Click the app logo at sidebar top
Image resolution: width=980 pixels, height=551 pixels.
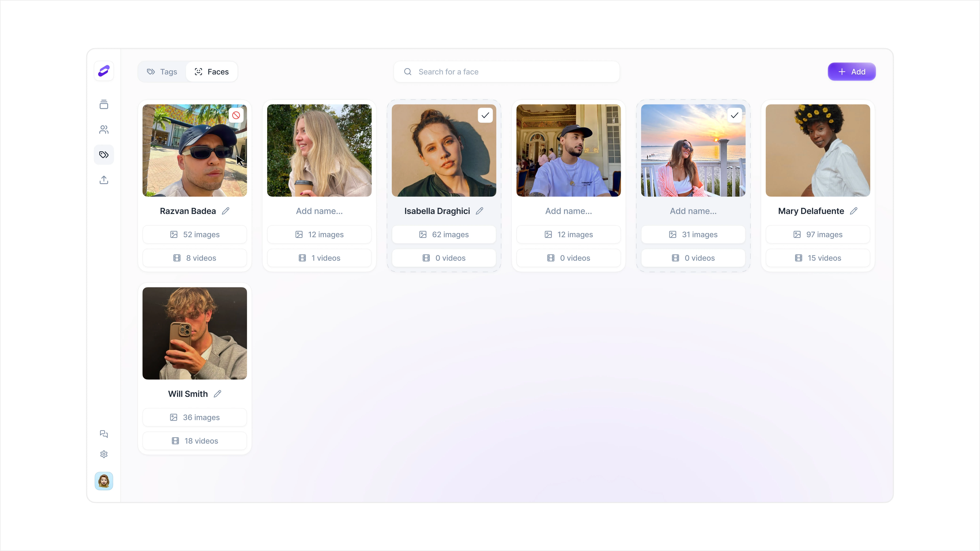click(104, 71)
